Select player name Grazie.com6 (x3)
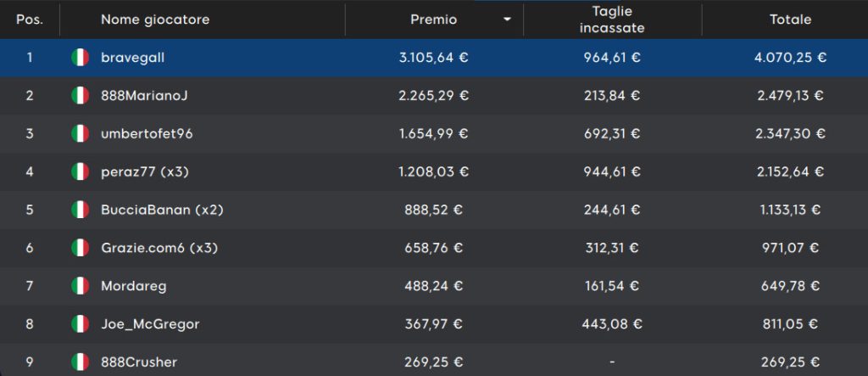 coord(159,248)
